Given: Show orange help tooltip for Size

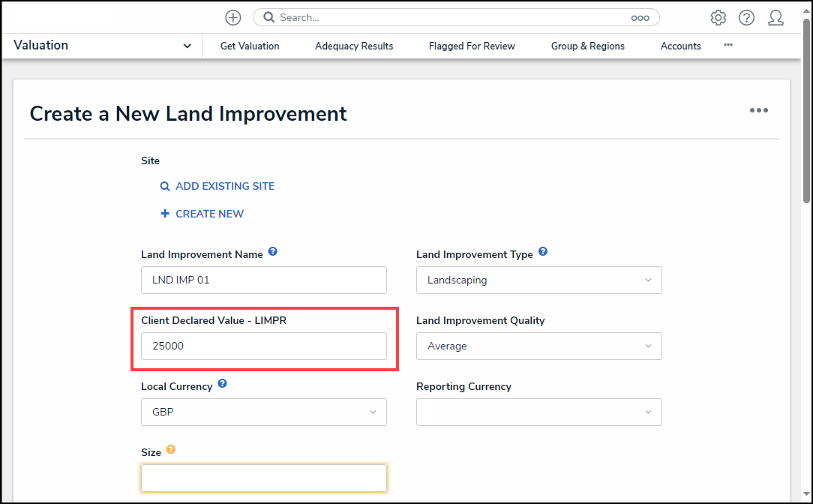Looking at the screenshot, I should coord(170,449).
